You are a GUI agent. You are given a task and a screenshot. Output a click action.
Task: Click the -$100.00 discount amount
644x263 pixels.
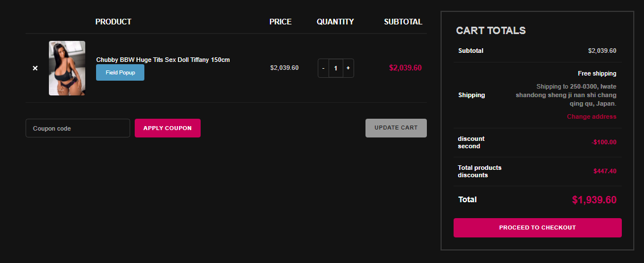(604, 143)
